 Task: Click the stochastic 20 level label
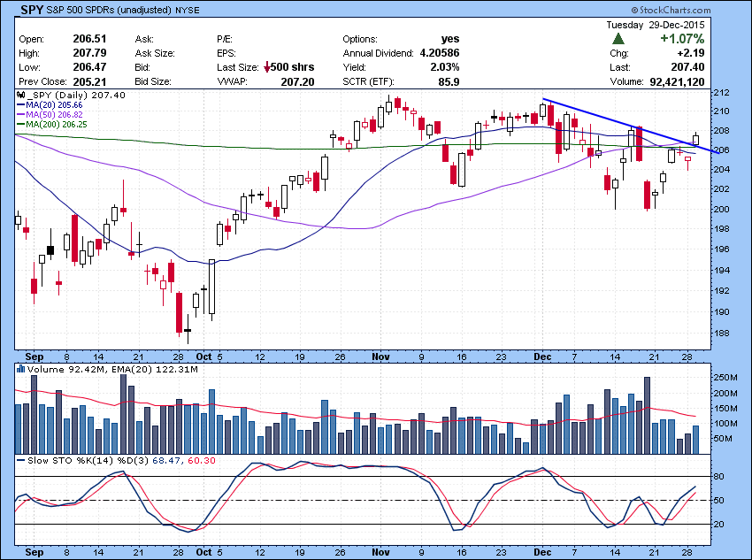(x=719, y=524)
